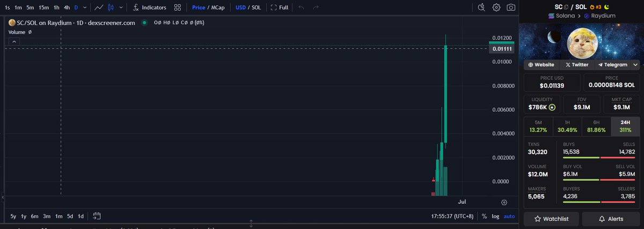Viewport: 644px width, 229px height.
Task: Select the 24H stats tab
Action: point(625,126)
